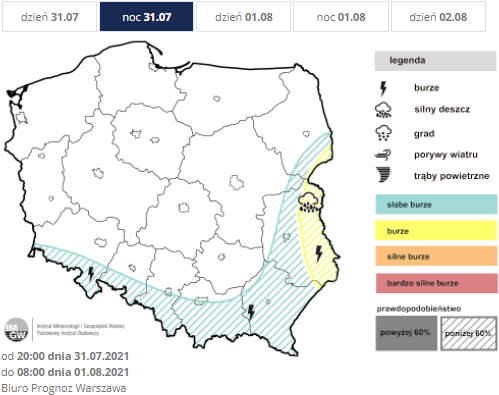499x395 pixels.
Task: Click the porywy wiatru wind icon
Action: click(383, 155)
